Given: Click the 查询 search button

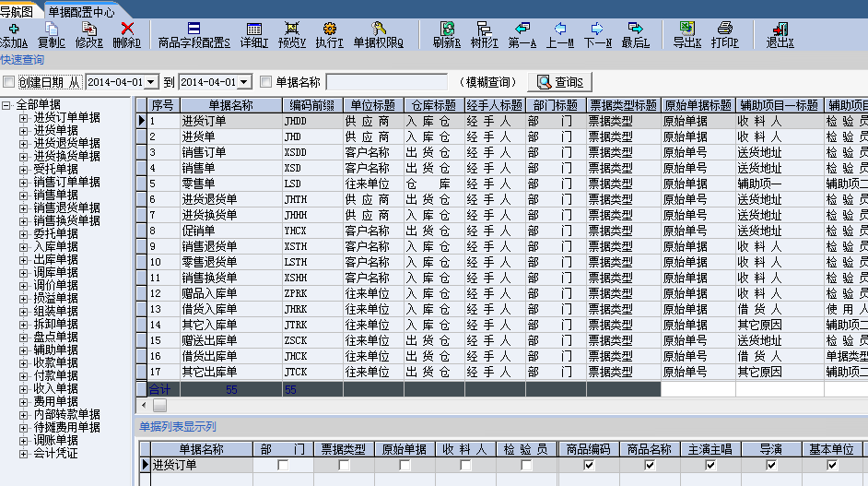Looking at the screenshot, I should (558, 82).
